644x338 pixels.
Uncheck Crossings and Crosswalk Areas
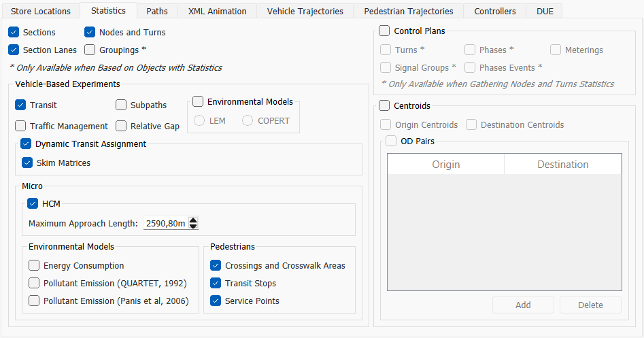[216, 265]
